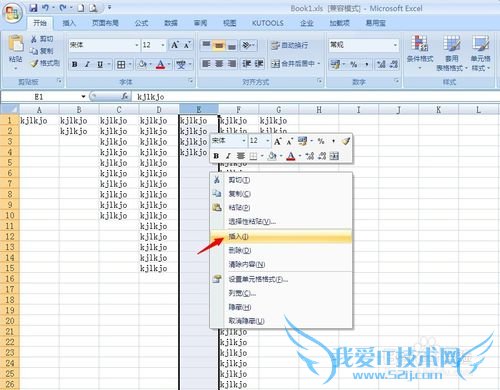The width and height of the screenshot is (500, 390).
Task: Open the ribbon font name dropdown (宋体)
Action: (136, 45)
